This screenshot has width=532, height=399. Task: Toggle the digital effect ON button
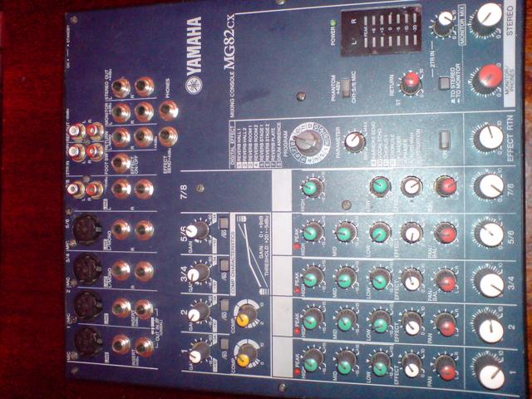pyautogui.click(x=446, y=138)
